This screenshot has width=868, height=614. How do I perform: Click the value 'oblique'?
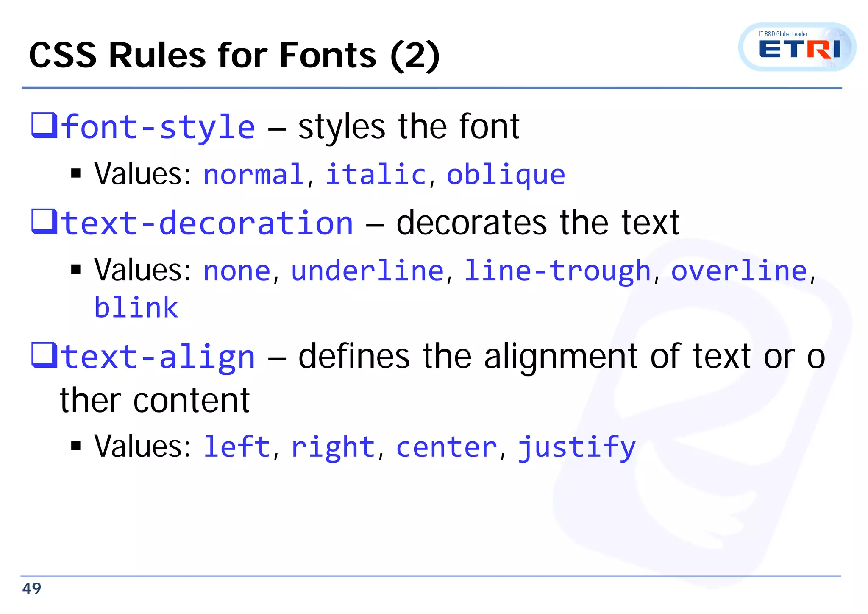point(506,175)
